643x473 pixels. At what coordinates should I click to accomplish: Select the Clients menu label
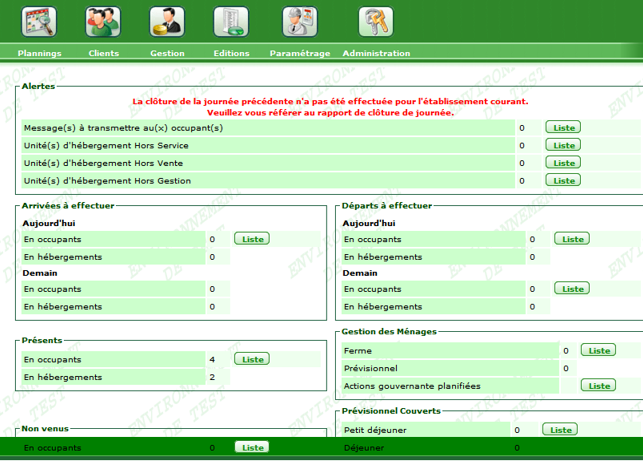point(103,53)
